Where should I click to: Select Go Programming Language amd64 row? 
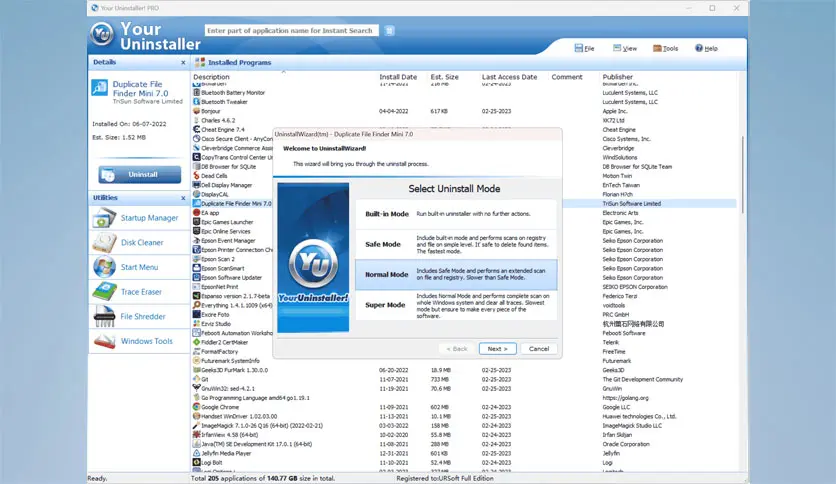coord(464,398)
